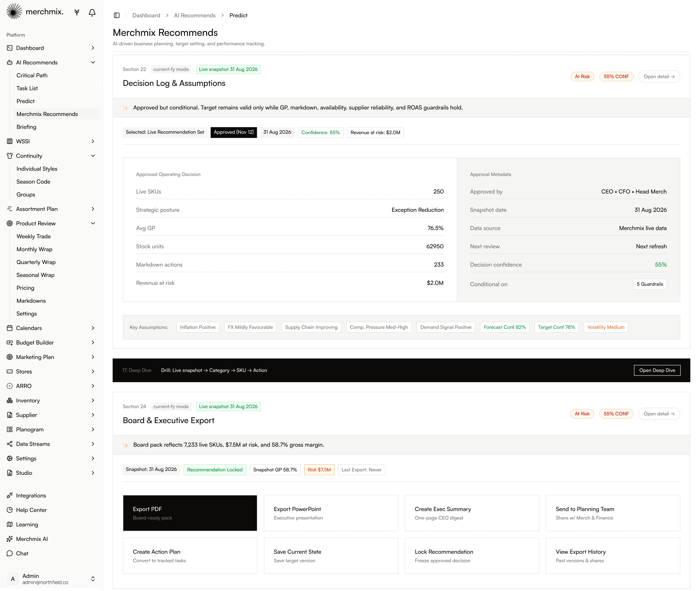Image resolution: width=700 pixels, height=591 pixels.
Task: Click the ARRO dashed circle icon
Action: click(x=10, y=386)
